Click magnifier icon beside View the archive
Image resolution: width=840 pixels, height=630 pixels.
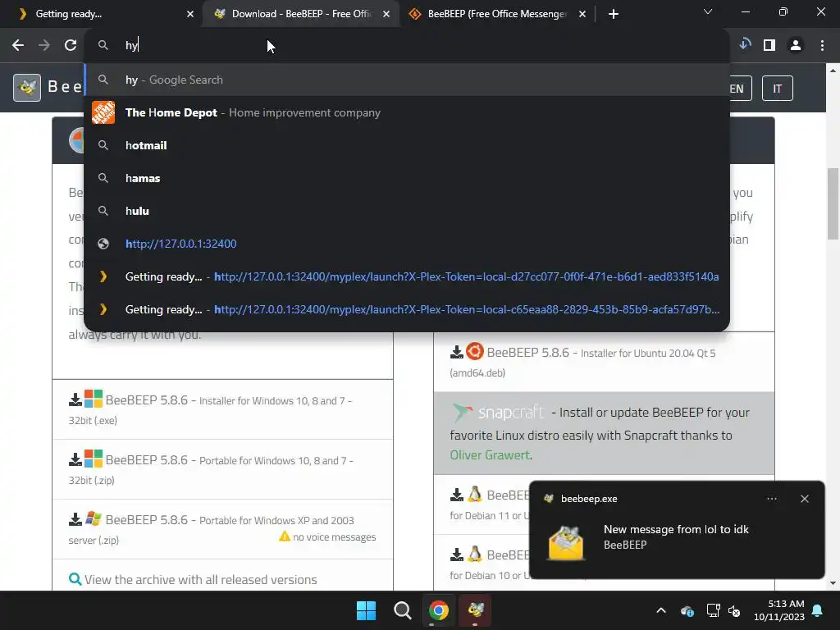75,579
